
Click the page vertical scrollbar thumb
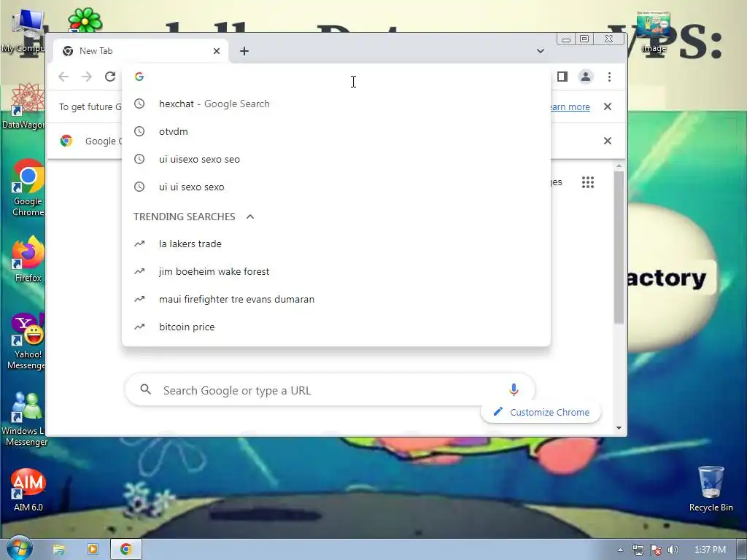(x=619, y=248)
